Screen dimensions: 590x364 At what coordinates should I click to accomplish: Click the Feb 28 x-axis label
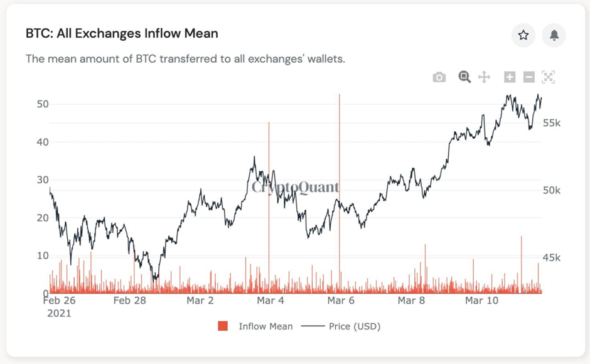pos(129,301)
